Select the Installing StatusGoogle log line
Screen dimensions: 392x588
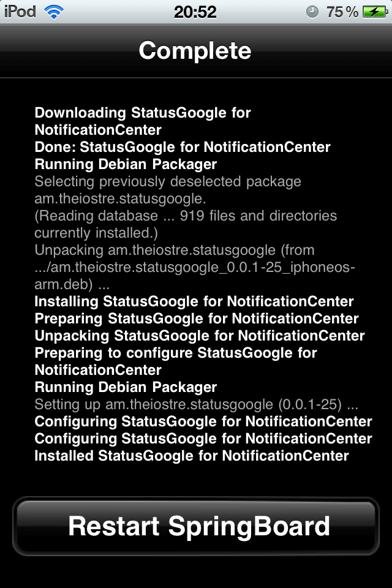tap(194, 301)
